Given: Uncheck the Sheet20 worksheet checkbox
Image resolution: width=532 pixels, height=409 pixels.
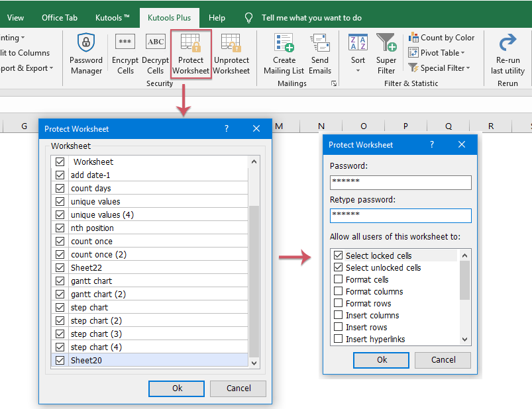Looking at the screenshot, I should tap(60, 361).
